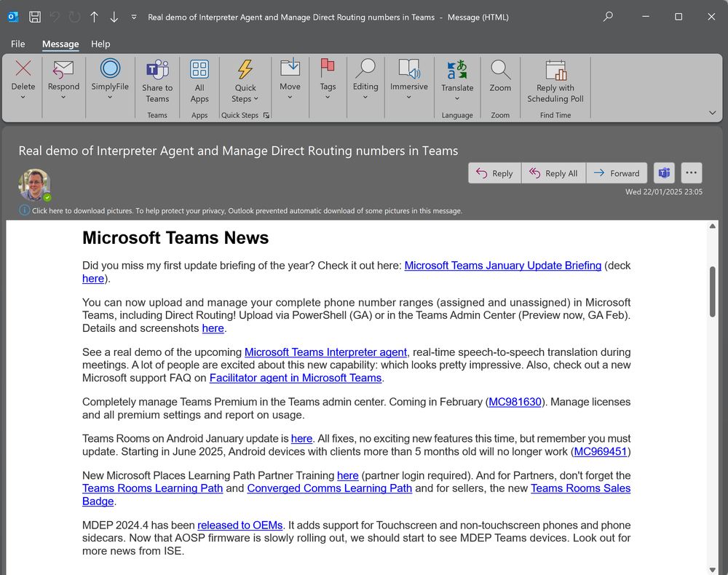The height and width of the screenshot is (575, 728).
Task: Open the deck 'here' link
Action: pos(93,279)
